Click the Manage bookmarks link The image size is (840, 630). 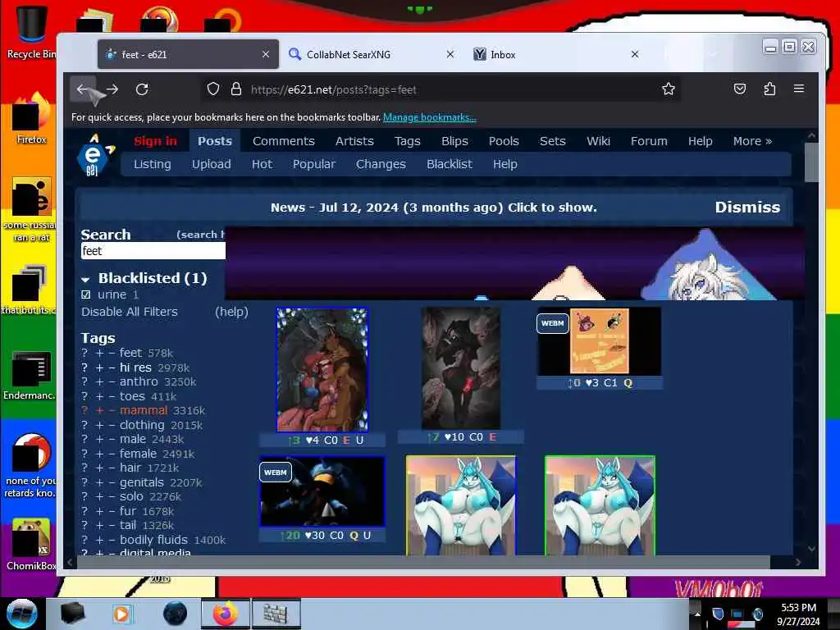429,116
